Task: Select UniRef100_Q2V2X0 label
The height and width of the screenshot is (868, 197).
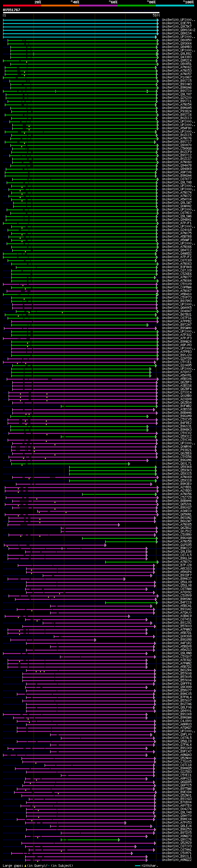Action: (x=177, y=98)
